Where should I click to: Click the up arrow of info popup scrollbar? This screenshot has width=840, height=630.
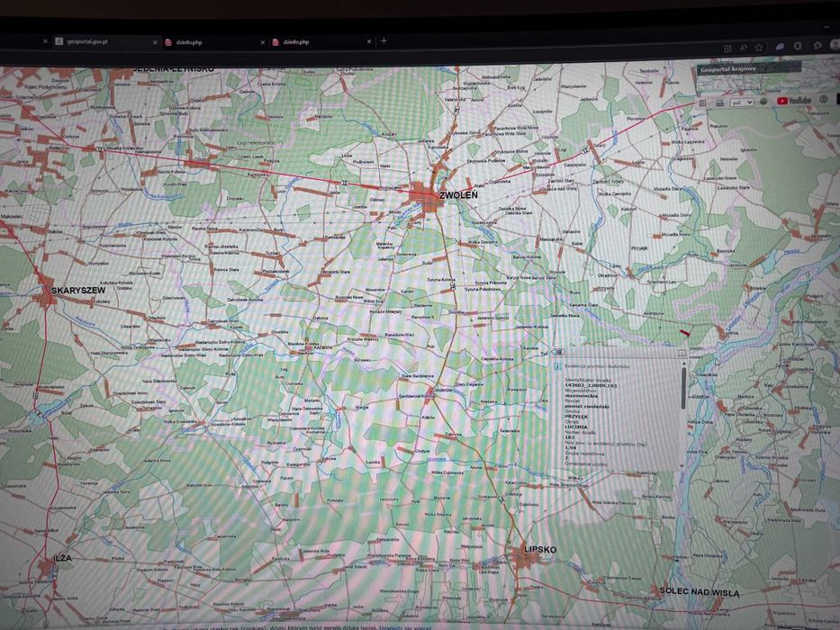coord(683,364)
